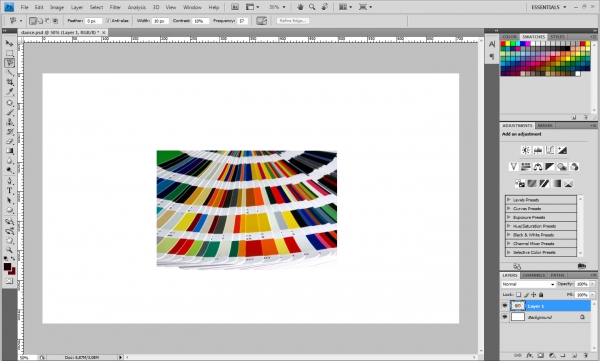This screenshot has width=600, height=361.
Task: Select the Gradient tool
Action: tap(9, 151)
